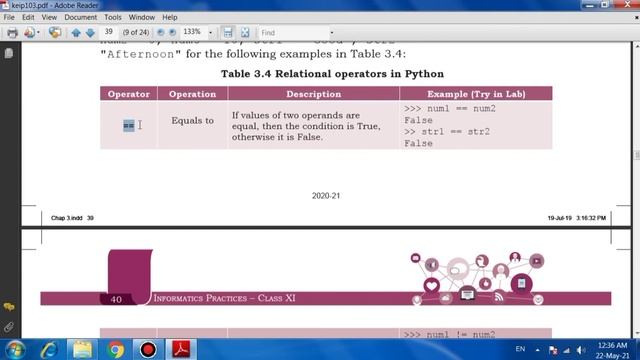The height and width of the screenshot is (360, 640).
Task: Open the File menu
Action: 9,17
